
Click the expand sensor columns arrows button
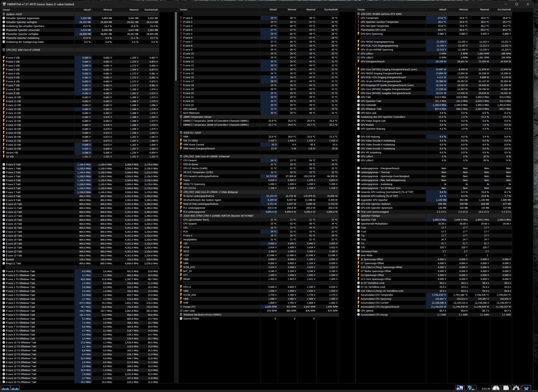point(5,389)
